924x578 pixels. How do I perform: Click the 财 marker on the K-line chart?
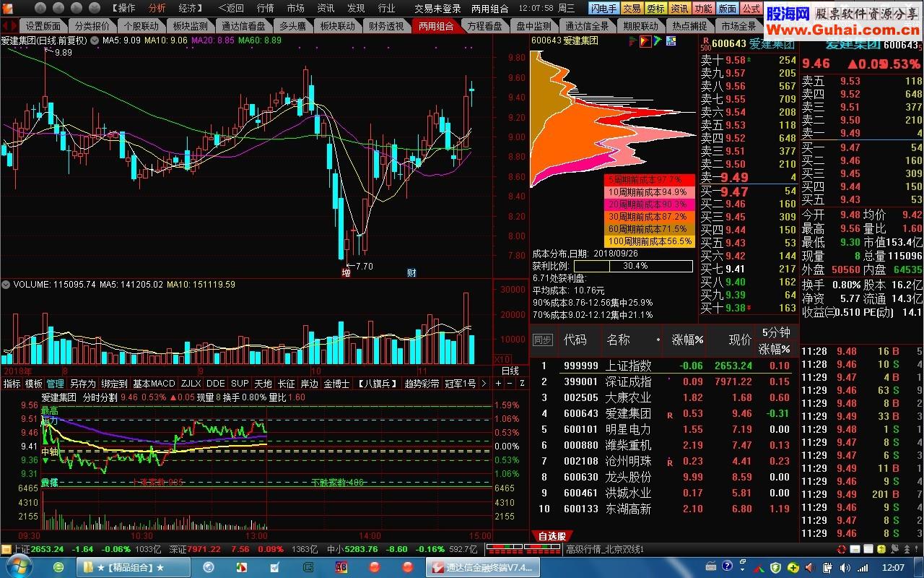point(411,273)
